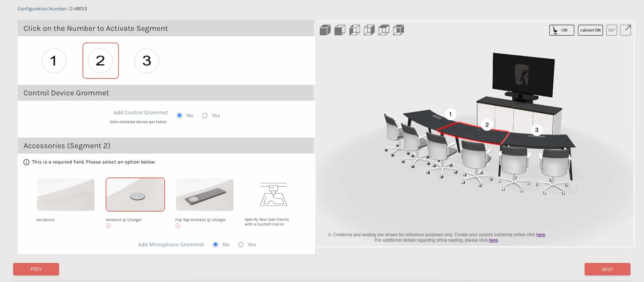This screenshot has width=644, height=282.
Task: Select the solid isometric cube view icon
Action: point(325,30)
